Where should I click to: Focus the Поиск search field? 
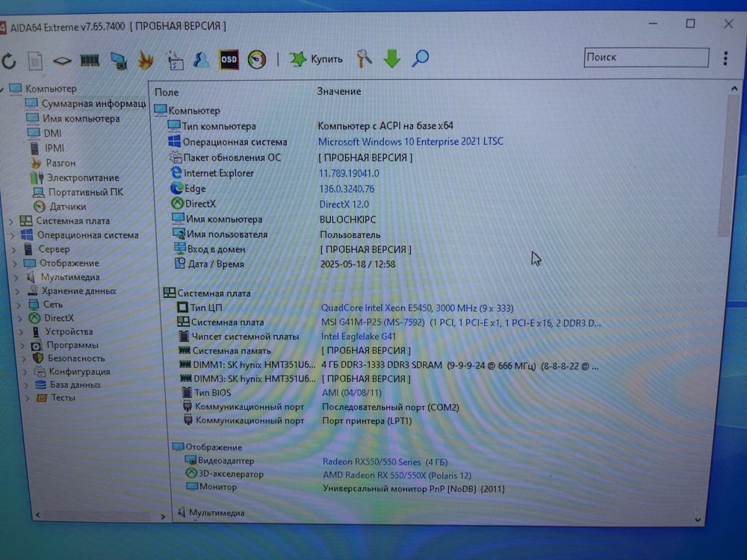pyautogui.click(x=646, y=57)
